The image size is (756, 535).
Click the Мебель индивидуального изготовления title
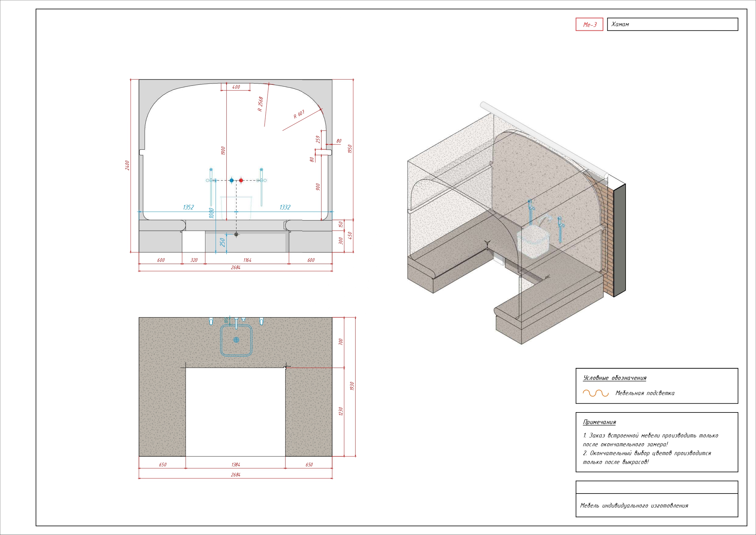634,506
